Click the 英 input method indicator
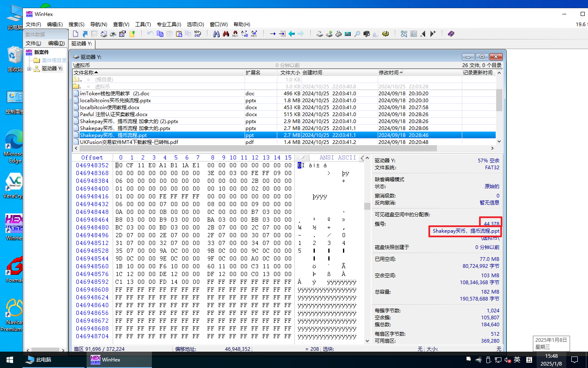The image size is (588, 368). point(517,360)
